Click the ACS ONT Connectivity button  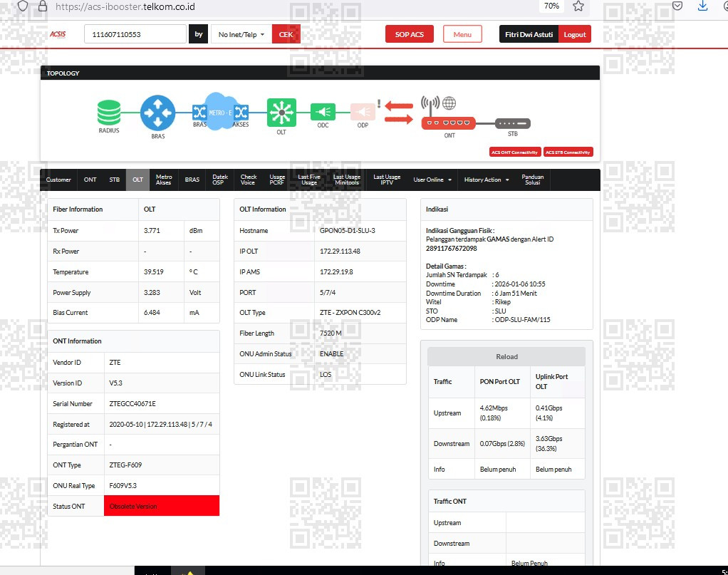coord(515,152)
